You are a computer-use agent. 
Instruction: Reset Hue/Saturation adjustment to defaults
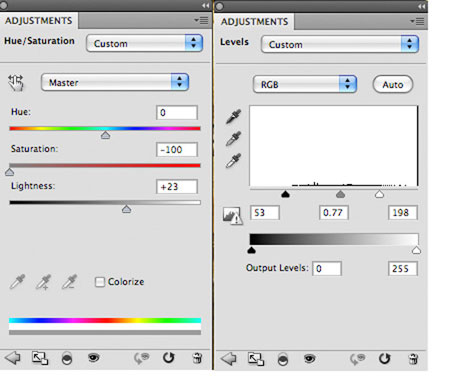coord(169,358)
